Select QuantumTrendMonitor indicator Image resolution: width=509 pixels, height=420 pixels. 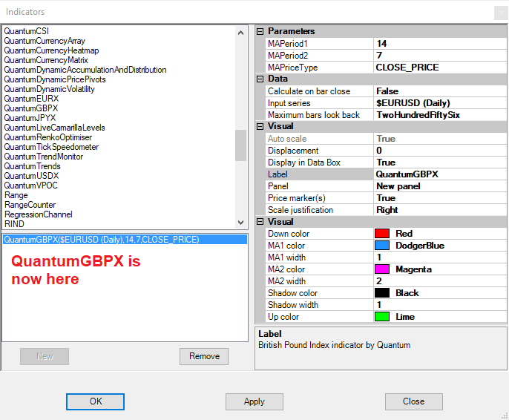point(44,157)
